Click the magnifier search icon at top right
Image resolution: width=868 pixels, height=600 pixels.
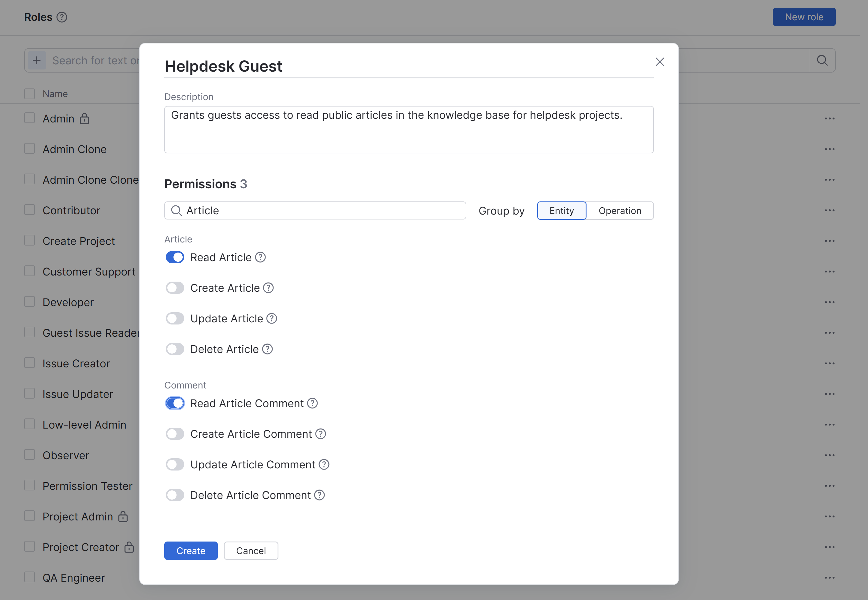point(822,60)
